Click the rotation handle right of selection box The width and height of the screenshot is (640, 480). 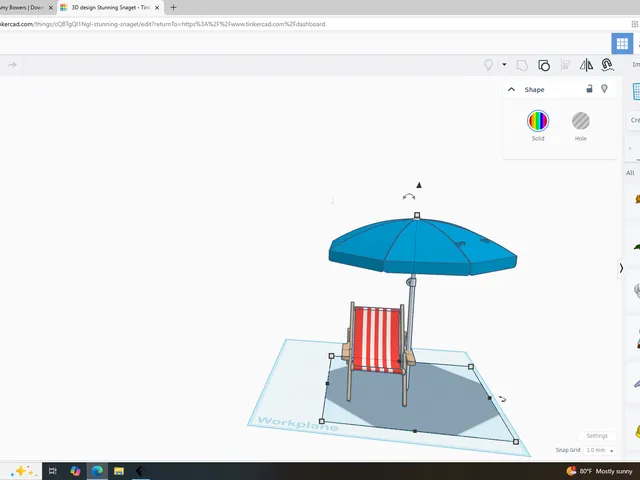point(502,399)
